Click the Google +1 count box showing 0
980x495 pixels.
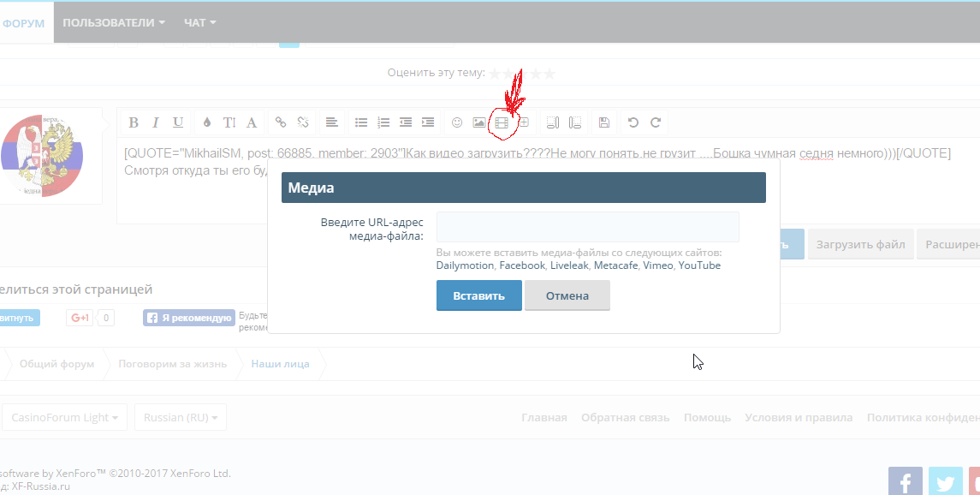point(105,318)
